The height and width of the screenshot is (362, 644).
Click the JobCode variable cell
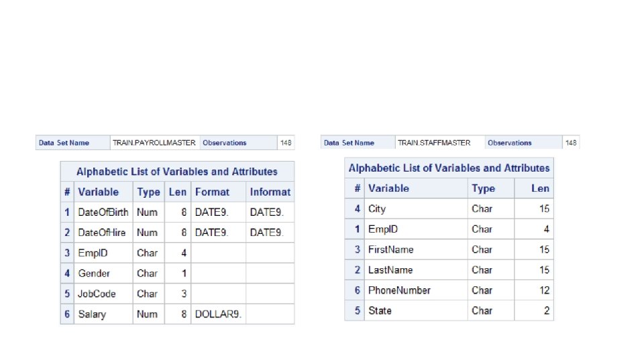tap(103, 294)
